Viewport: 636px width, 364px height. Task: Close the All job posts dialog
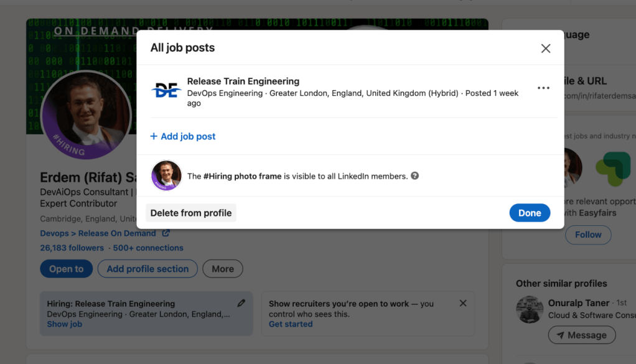click(546, 49)
